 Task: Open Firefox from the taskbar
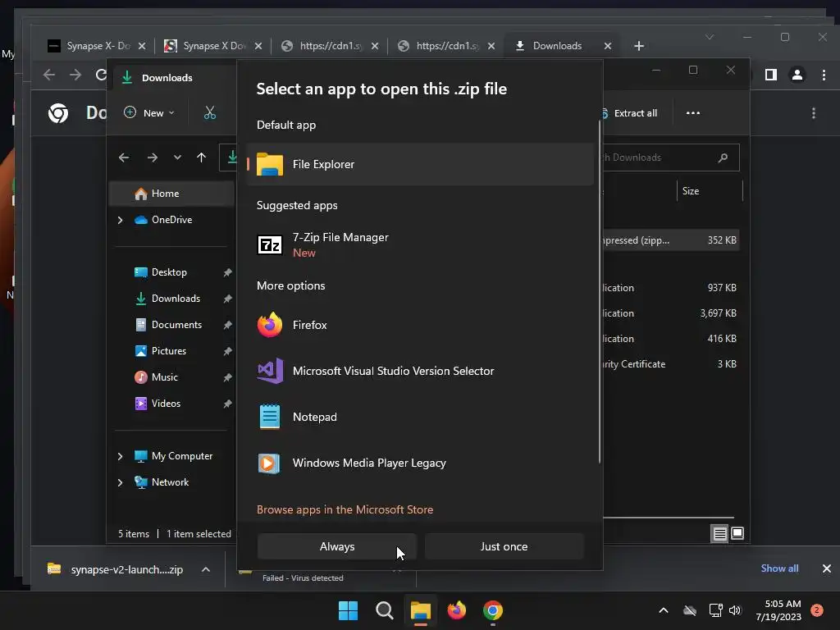[x=456, y=610]
